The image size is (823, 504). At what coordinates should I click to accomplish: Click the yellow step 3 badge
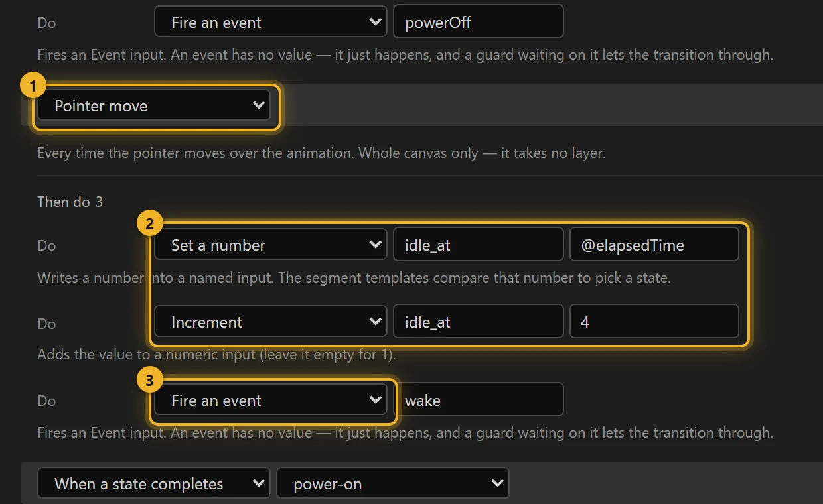coord(149,380)
